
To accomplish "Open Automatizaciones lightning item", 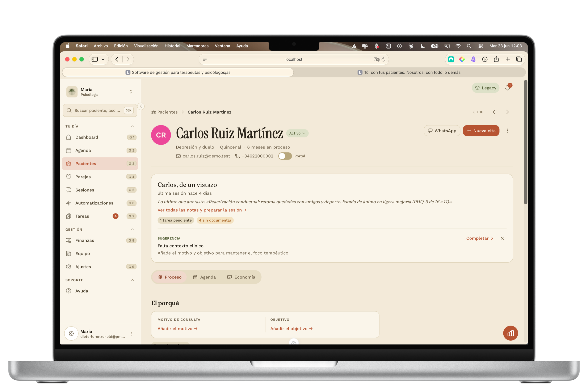I will 100,203.
